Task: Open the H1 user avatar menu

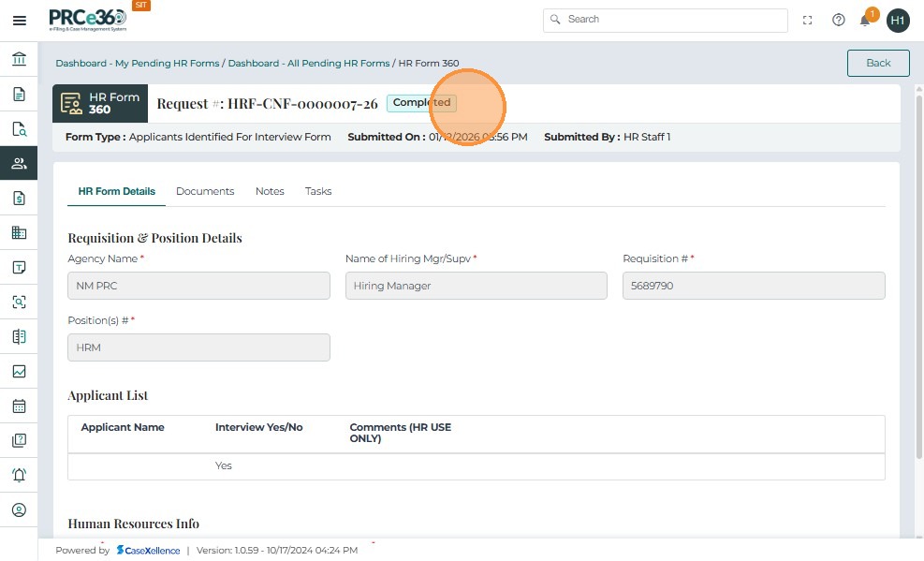Action: point(898,20)
